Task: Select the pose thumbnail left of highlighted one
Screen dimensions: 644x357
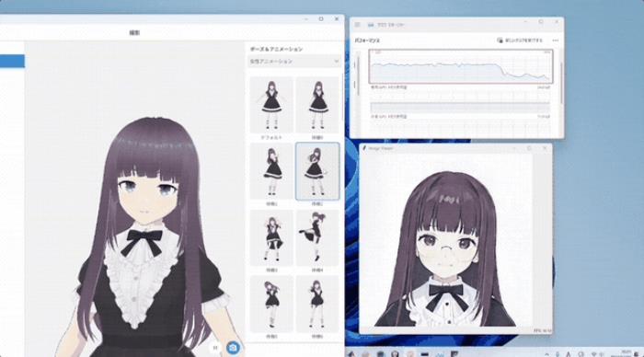Action: tap(271, 171)
